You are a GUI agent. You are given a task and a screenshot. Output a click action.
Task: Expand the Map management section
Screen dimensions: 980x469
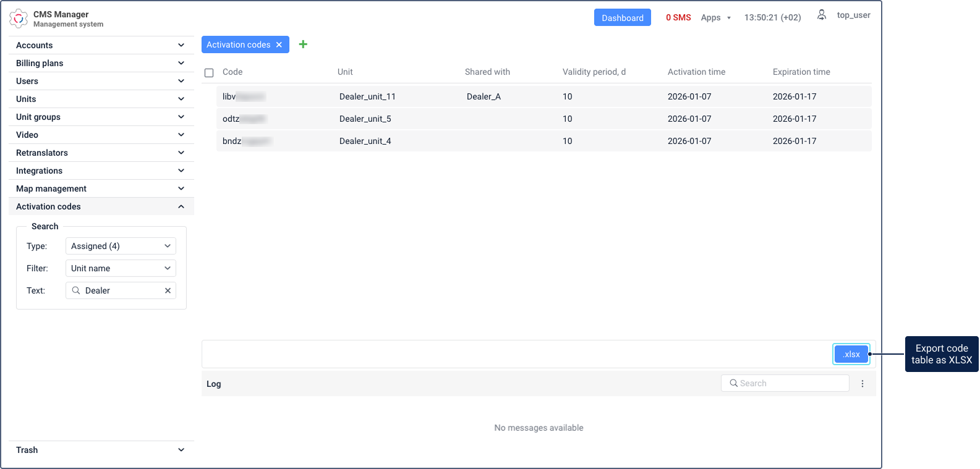tap(101, 188)
